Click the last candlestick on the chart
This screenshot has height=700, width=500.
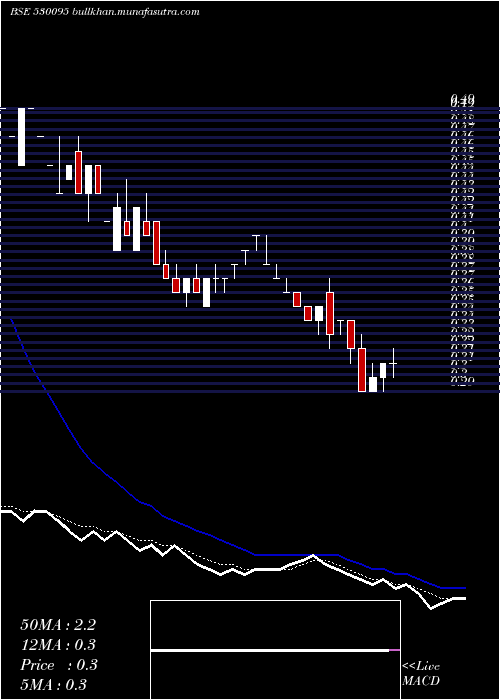393,363
